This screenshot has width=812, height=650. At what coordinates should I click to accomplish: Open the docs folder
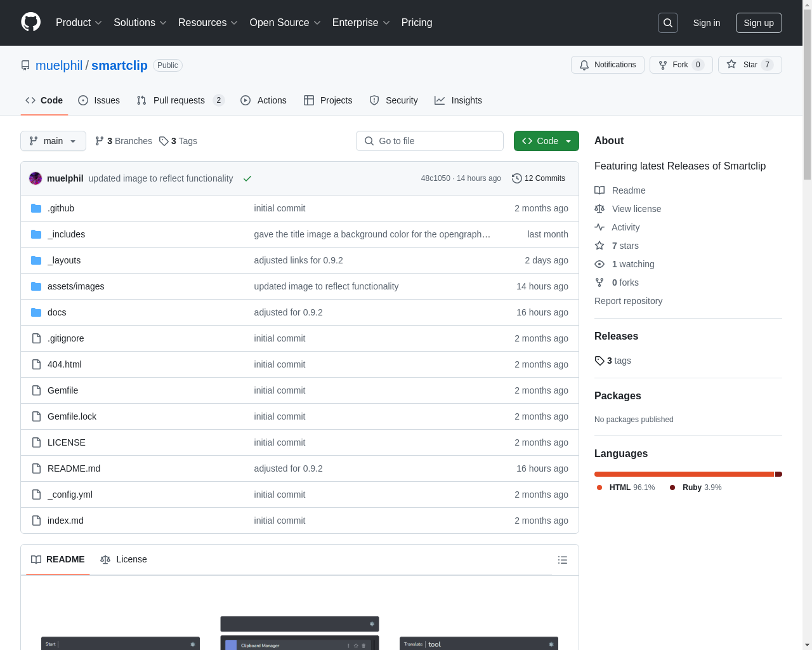pos(57,312)
